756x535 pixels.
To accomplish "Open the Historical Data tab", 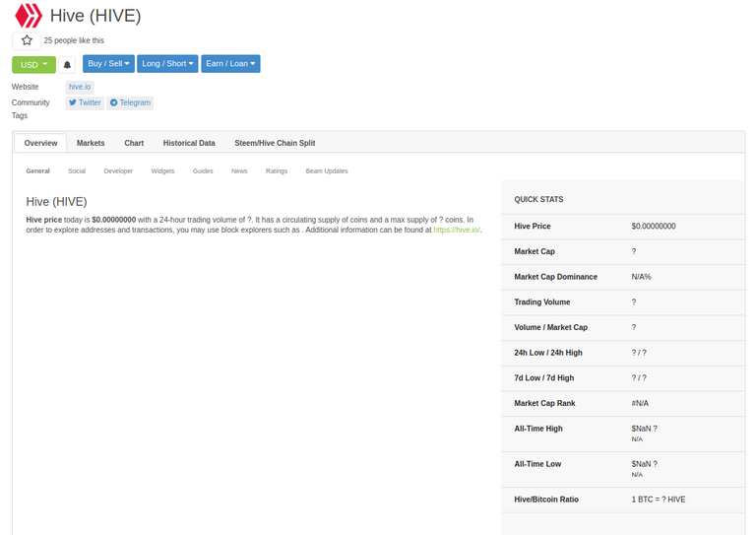I will [x=189, y=143].
